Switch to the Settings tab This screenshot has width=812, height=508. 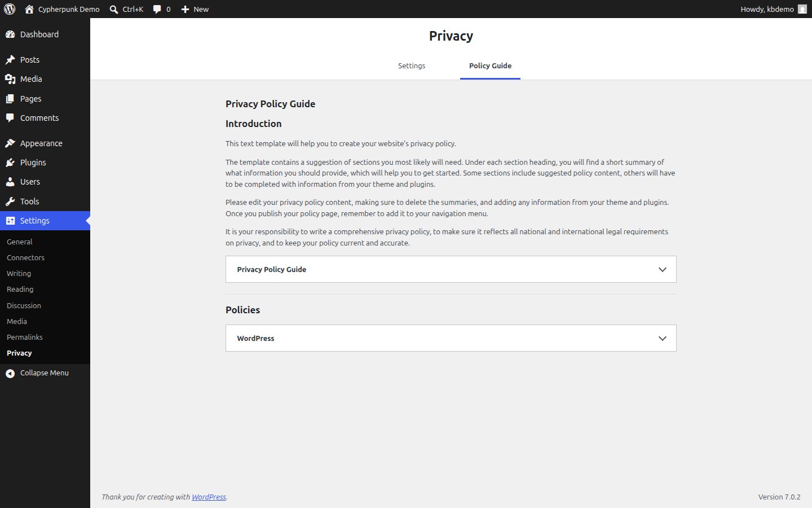tap(412, 66)
